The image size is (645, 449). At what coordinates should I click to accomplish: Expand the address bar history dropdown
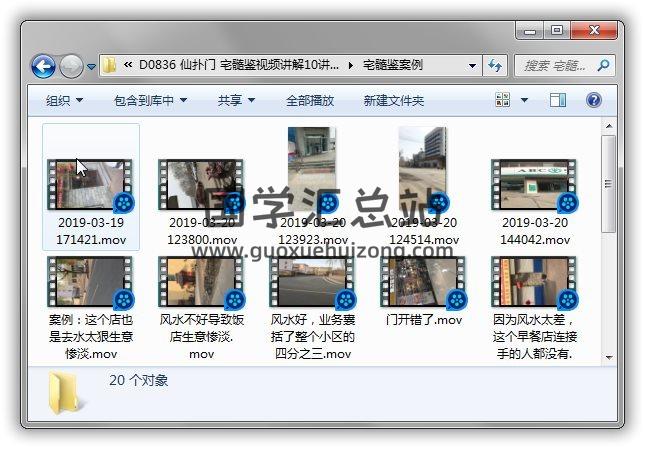tap(472, 66)
